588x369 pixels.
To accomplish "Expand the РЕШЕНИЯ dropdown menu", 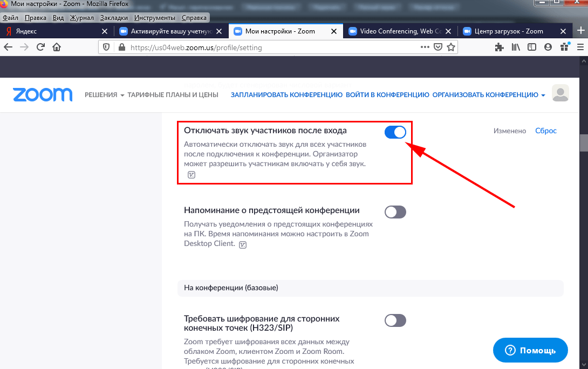I will [102, 94].
